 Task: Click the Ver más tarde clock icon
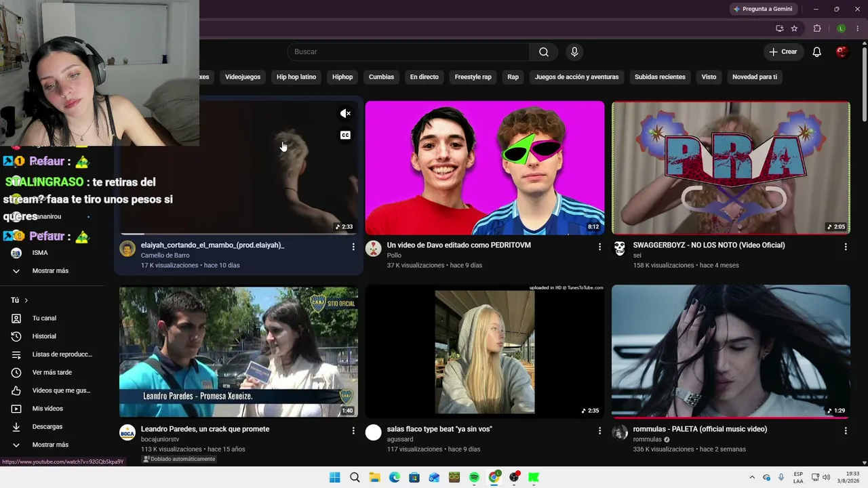pyautogui.click(x=16, y=373)
